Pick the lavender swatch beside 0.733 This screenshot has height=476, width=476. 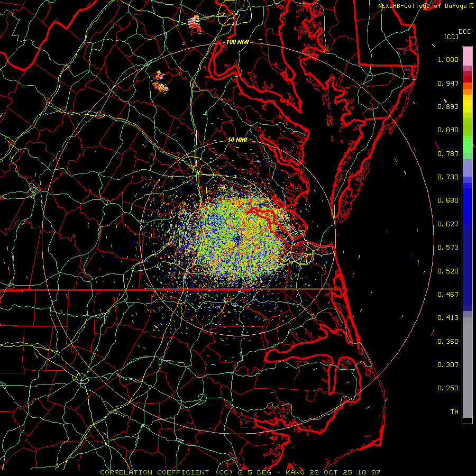467,168
